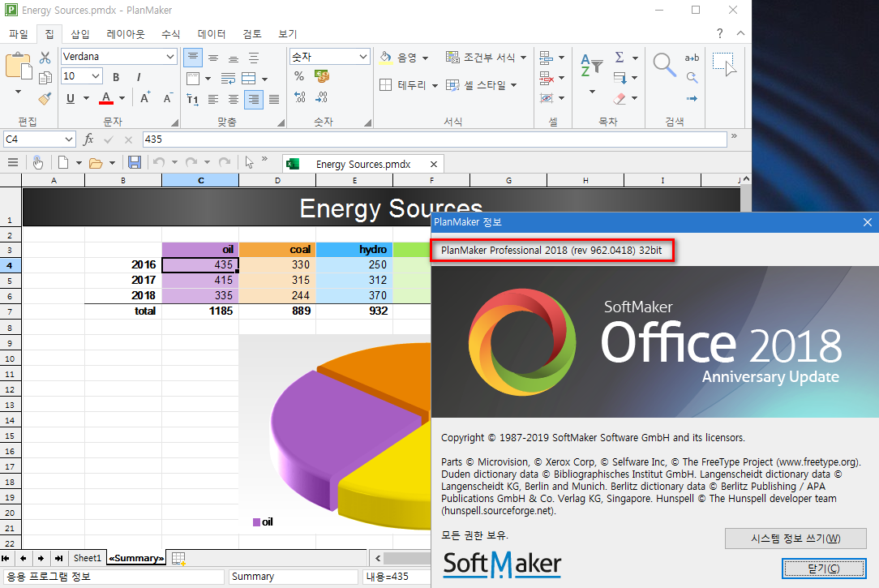Screen dimensions: 879x588
Task: Click the Go to blue arrow icon
Action: point(692,98)
